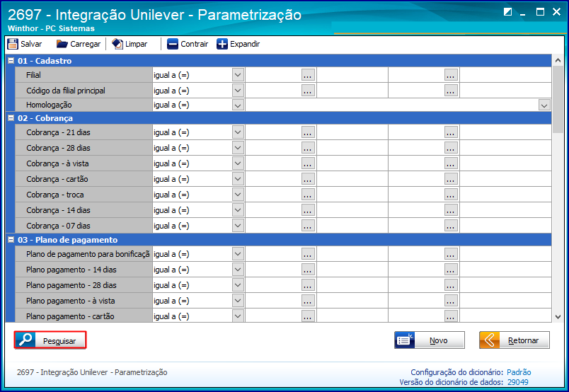
Task: Collapse all sections using Contrair
Action: tap(188, 44)
